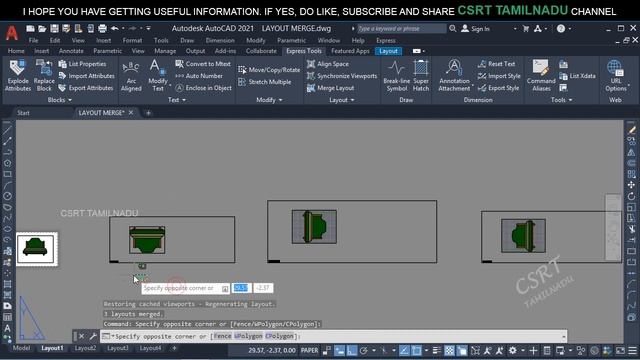Image resolution: width=640 pixels, height=360 pixels.
Task: Choose Import Attributes in the Blocks panel
Action: click(x=87, y=76)
